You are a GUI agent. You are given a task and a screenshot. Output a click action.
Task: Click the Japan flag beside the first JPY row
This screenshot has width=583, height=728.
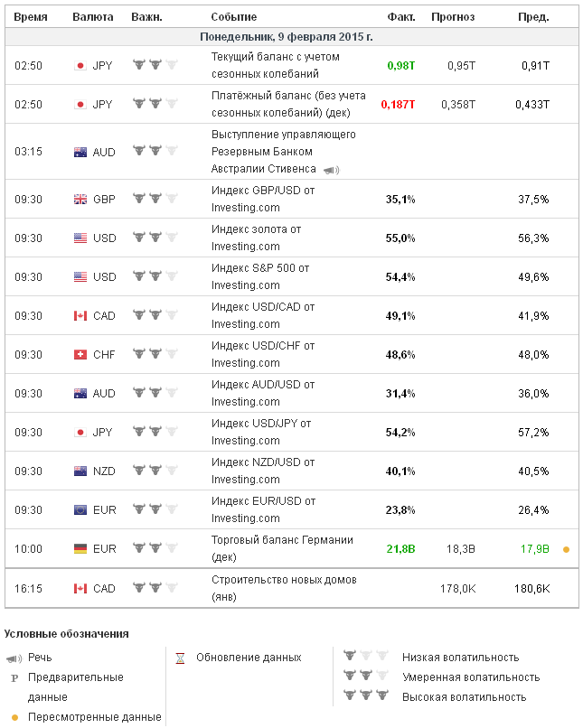80,66
